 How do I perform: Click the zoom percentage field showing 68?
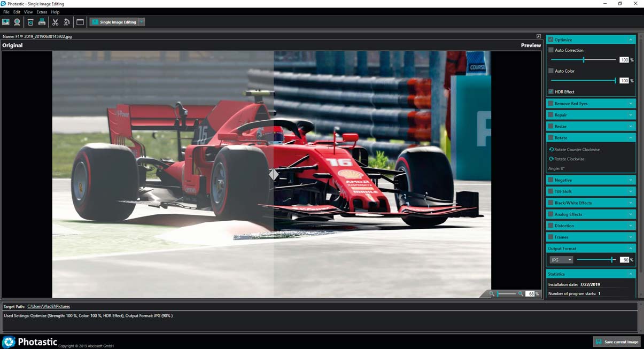coord(530,294)
